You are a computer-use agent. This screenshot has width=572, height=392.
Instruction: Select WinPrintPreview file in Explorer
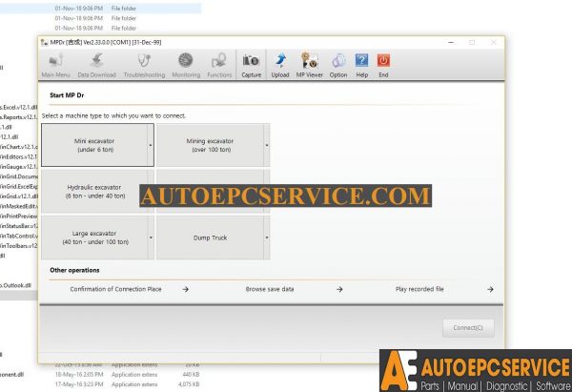(x=18, y=217)
